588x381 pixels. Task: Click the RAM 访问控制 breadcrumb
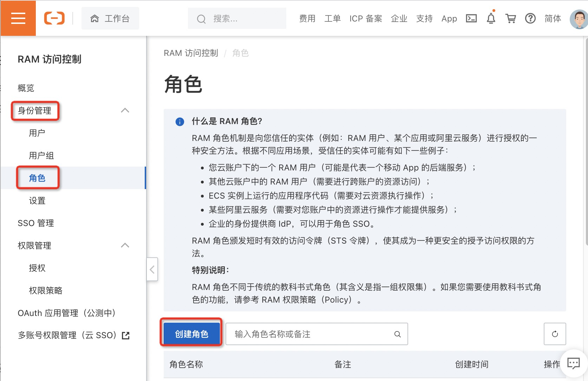(191, 53)
